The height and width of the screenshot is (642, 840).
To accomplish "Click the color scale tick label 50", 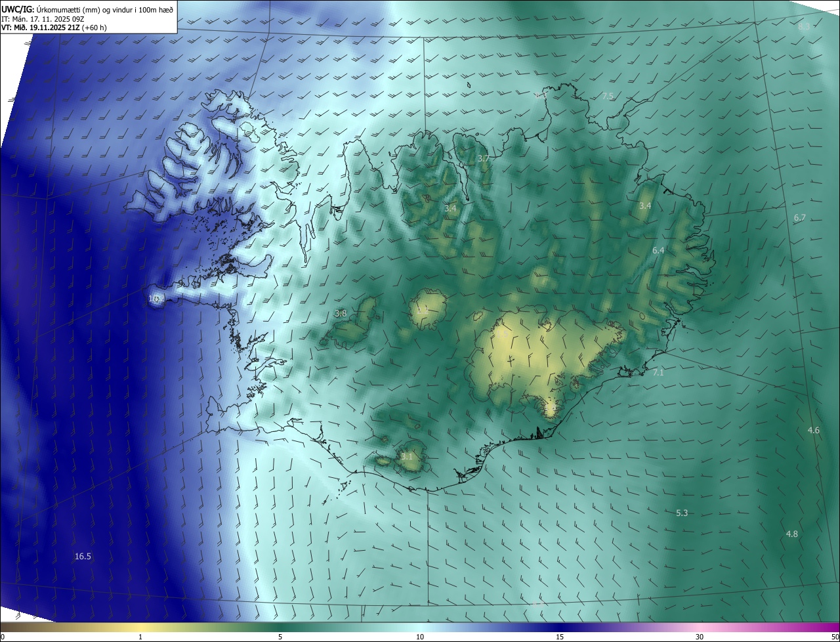I will point(835,637).
